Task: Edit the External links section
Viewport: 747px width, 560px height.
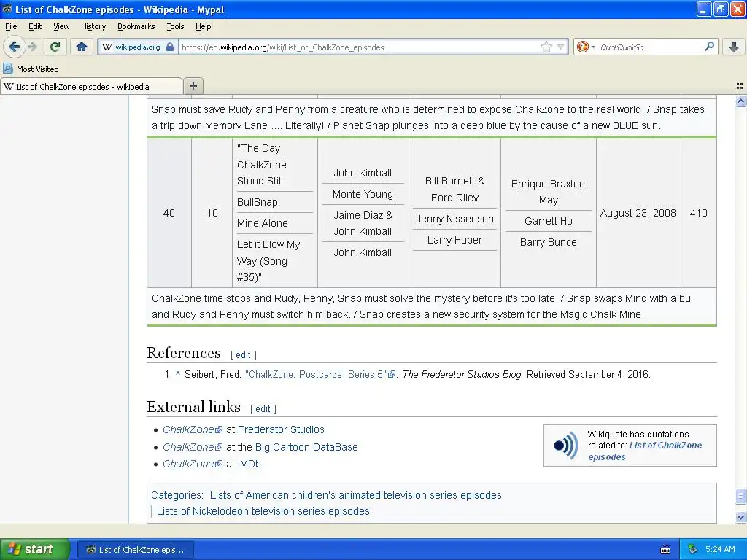Action: (263, 408)
